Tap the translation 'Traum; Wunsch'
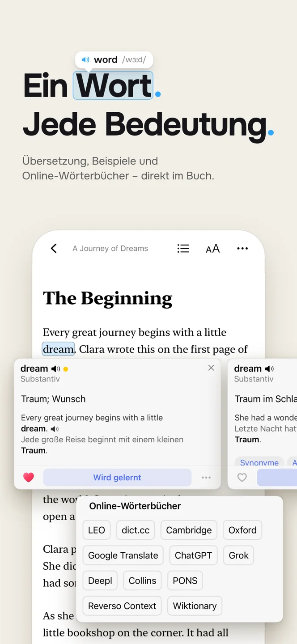 tap(53, 399)
